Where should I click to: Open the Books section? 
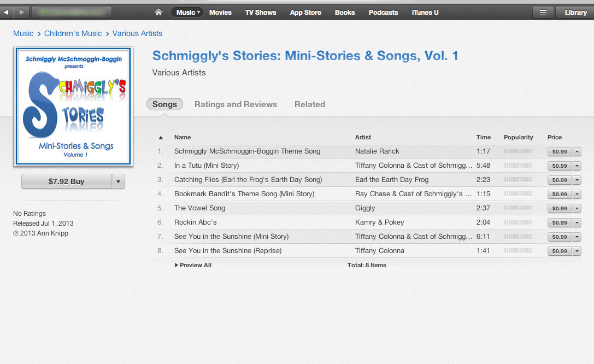(345, 13)
